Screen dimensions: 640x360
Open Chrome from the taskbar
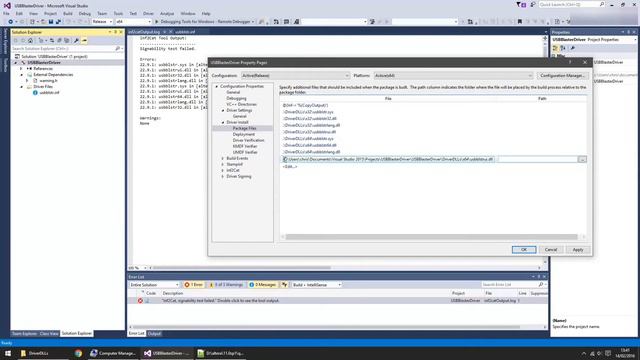click(78, 353)
